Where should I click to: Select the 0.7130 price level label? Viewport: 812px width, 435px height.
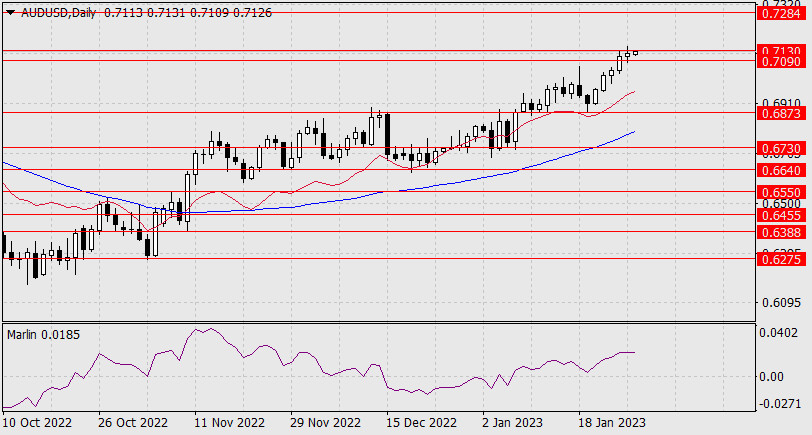click(781, 50)
